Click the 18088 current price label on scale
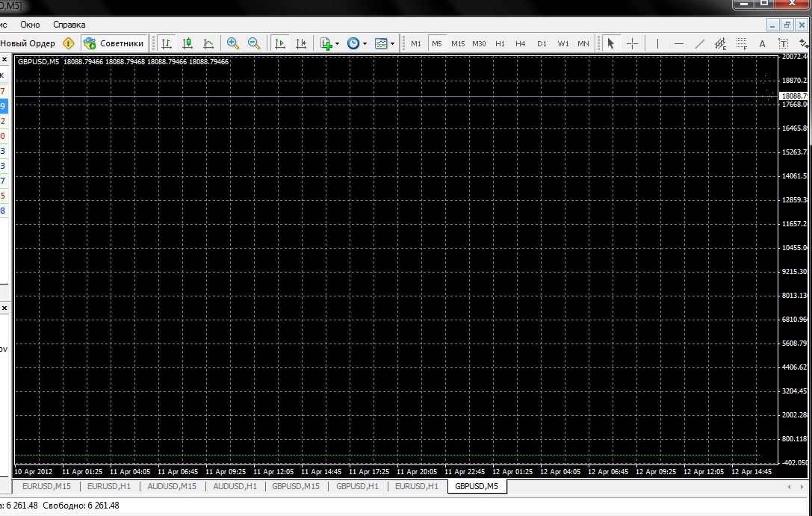Image resolution: width=812 pixels, height=516 pixels. click(x=795, y=96)
